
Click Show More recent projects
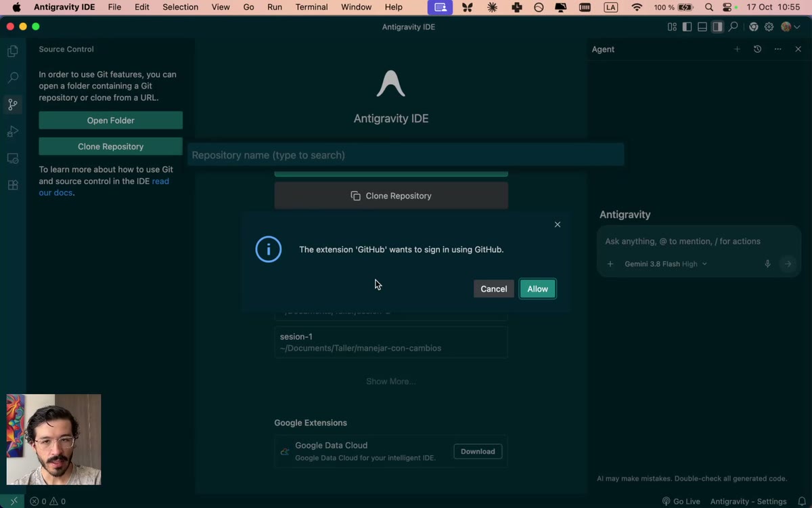click(391, 381)
